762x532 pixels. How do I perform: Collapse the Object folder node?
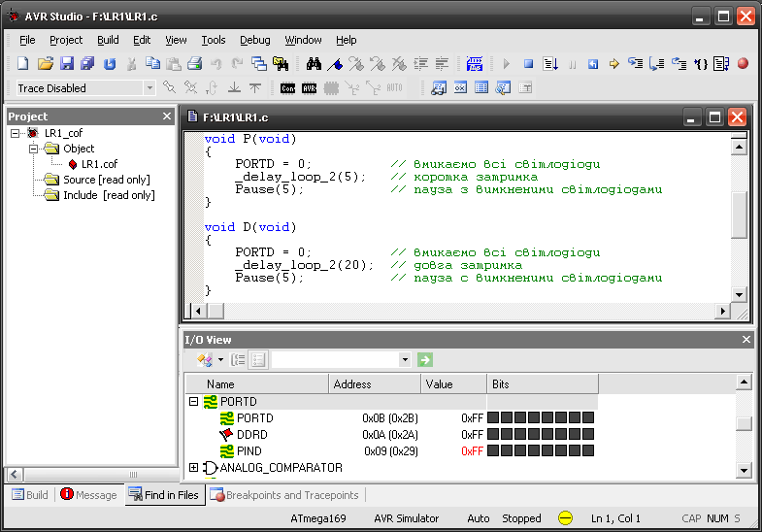(x=33, y=149)
